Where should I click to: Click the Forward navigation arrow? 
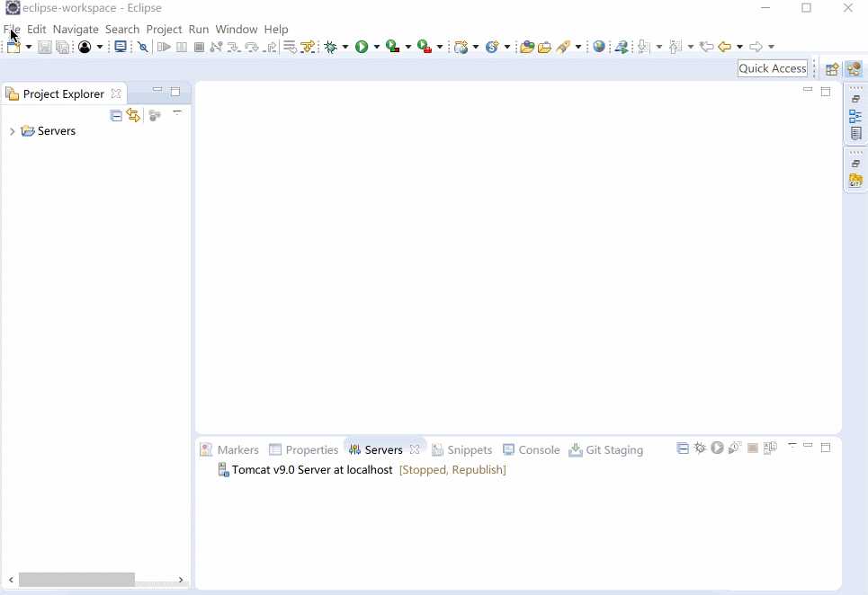click(756, 47)
